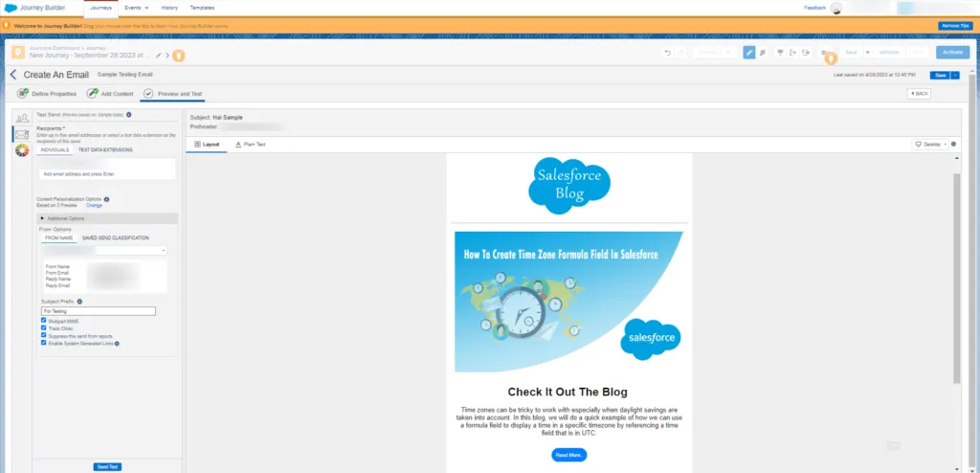Click the time zone blog banner image

coord(568,302)
